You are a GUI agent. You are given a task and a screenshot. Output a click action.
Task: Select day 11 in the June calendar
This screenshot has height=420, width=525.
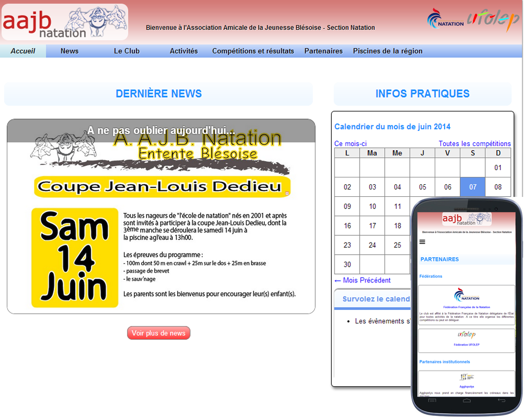397,206
